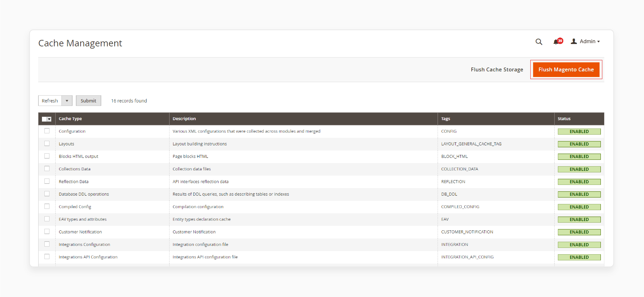Image resolution: width=644 pixels, height=297 pixels.
Task: Click the search icon in the header
Action: pos(538,41)
